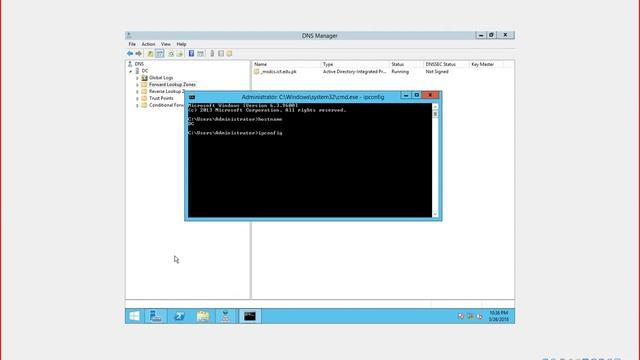Viewport: 640px width, 360px height.
Task: Click the cmd scrollbar down arrow
Action: (x=435, y=214)
